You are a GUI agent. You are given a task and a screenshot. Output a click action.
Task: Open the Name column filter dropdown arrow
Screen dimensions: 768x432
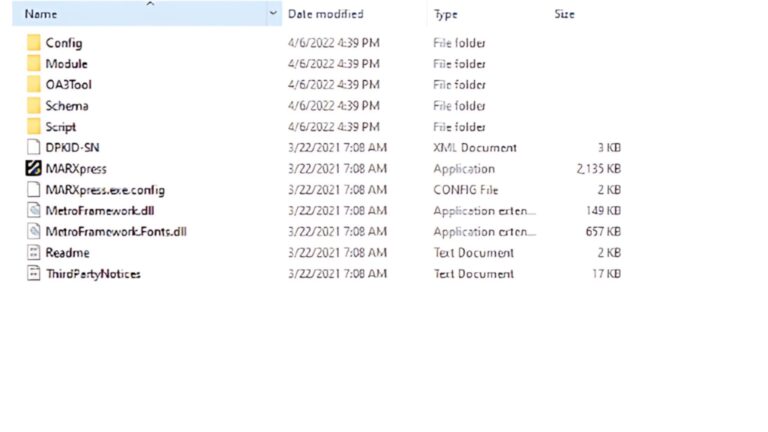pyautogui.click(x=273, y=15)
